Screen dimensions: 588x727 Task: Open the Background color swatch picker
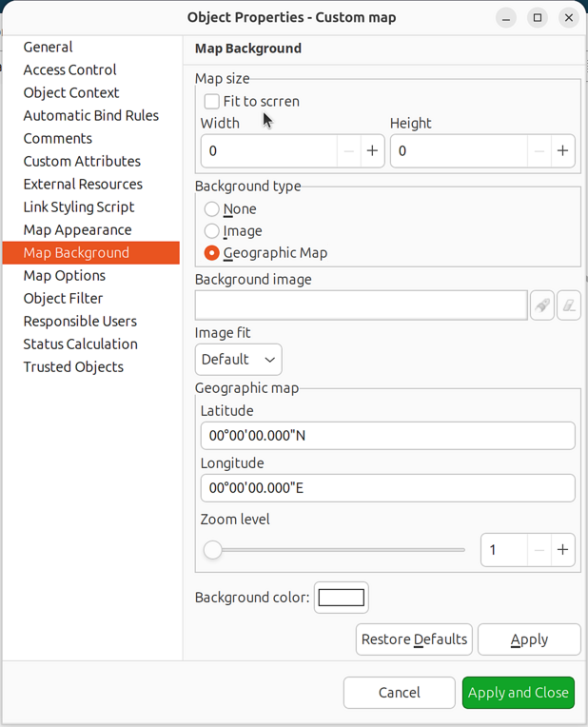341,598
